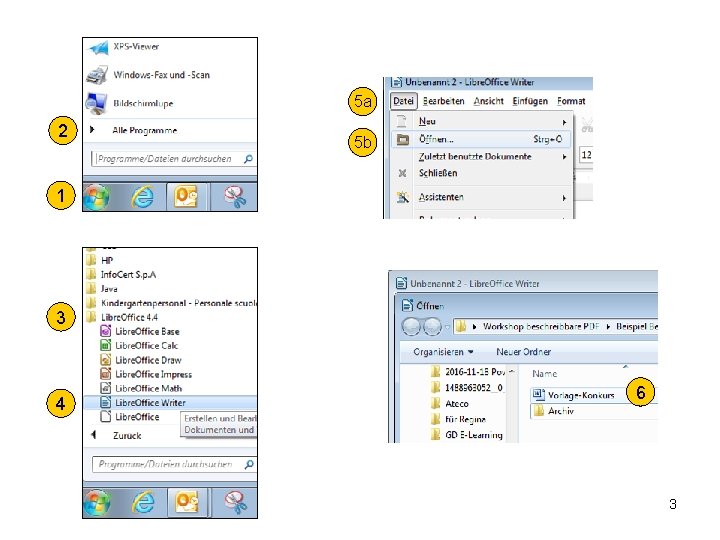This screenshot has width=720, height=540.
Task: Choose Öffnen... from the Datei menu
Action: pyautogui.click(x=481, y=139)
